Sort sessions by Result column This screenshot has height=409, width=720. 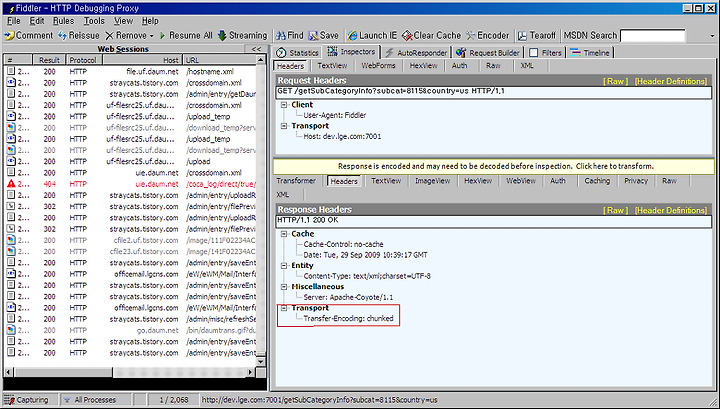[x=49, y=60]
